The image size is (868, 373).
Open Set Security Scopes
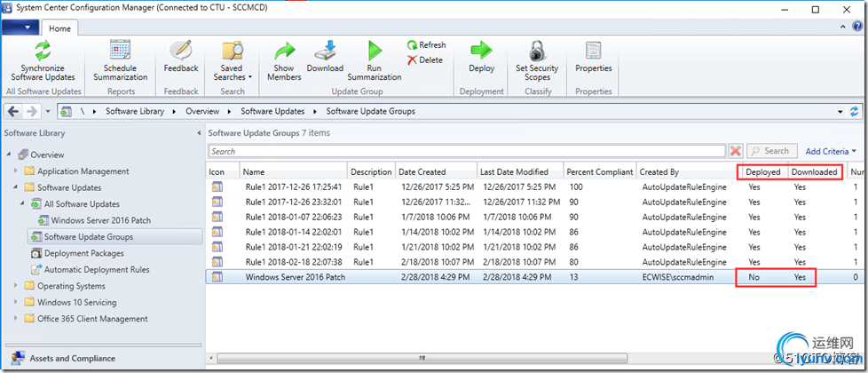coord(536,61)
